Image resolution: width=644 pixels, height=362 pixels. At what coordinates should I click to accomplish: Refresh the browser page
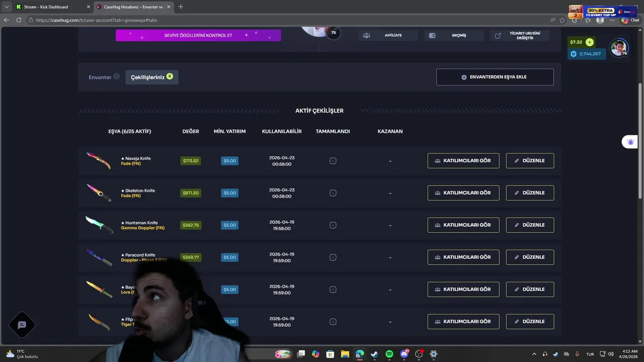[19, 20]
